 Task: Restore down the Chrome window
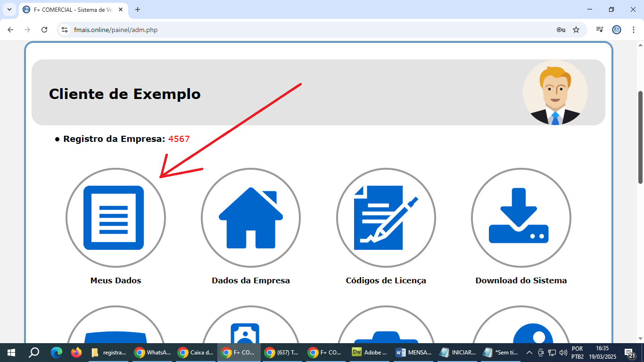pyautogui.click(x=611, y=9)
